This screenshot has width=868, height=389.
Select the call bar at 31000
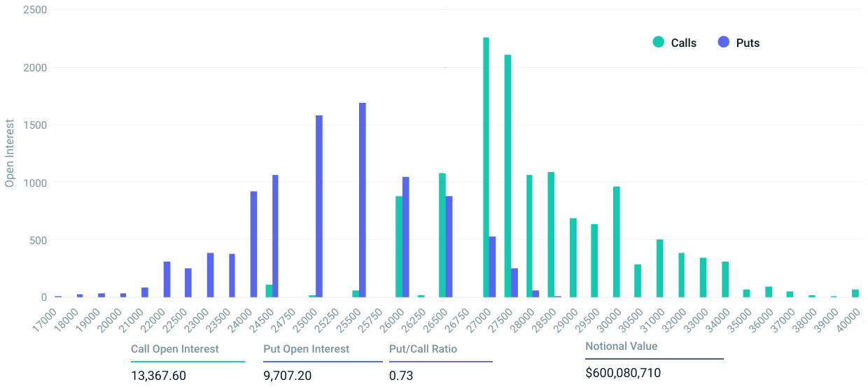coord(660,269)
